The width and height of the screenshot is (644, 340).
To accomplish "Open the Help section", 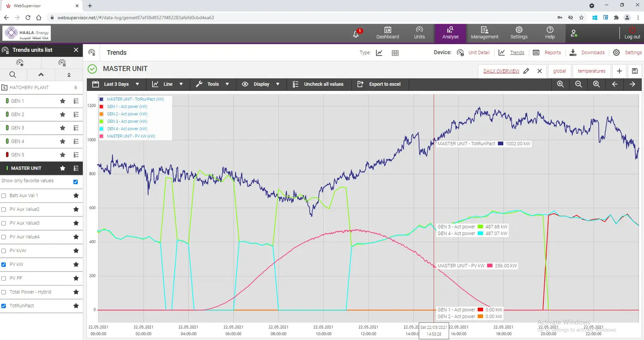I will tap(550, 33).
